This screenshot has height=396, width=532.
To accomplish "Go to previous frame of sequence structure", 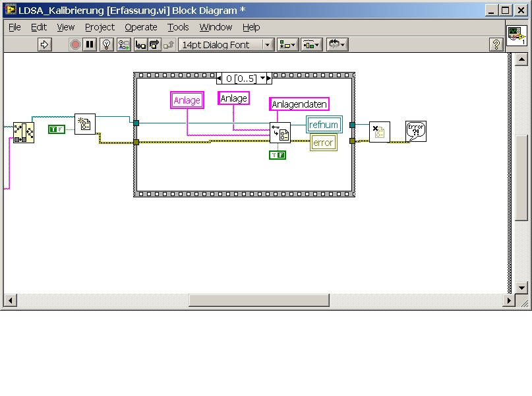I will tap(219, 79).
